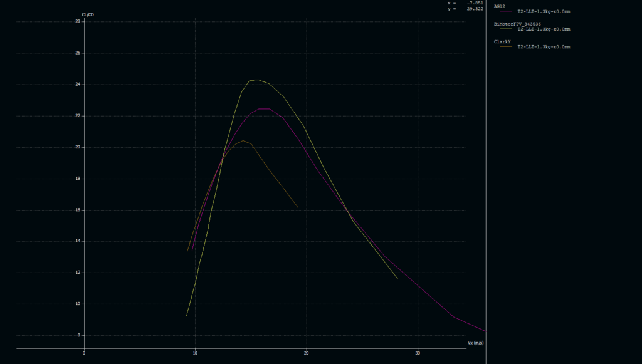Click the CL/CD y-axis title
642x364 pixels.
tap(88, 14)
